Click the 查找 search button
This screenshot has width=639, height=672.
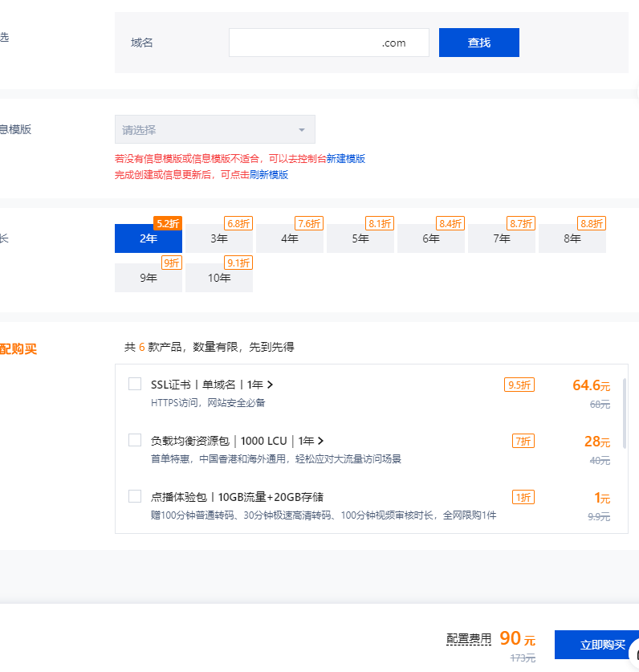(x=478, y=43)
